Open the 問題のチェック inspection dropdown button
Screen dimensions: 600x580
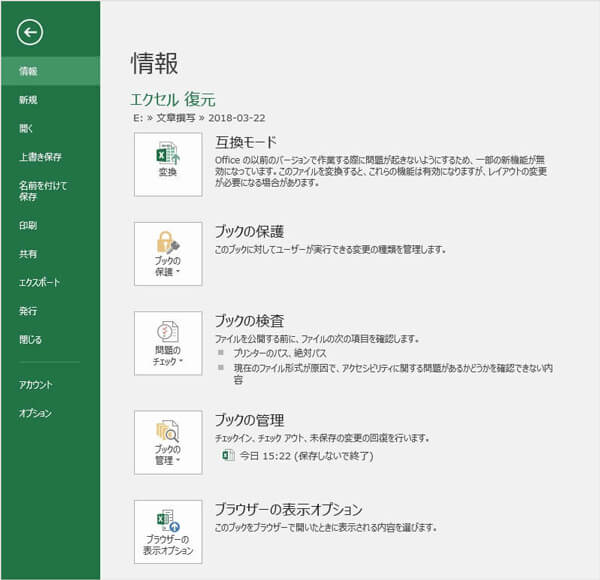pyautogui.click(x=168, y=343)
